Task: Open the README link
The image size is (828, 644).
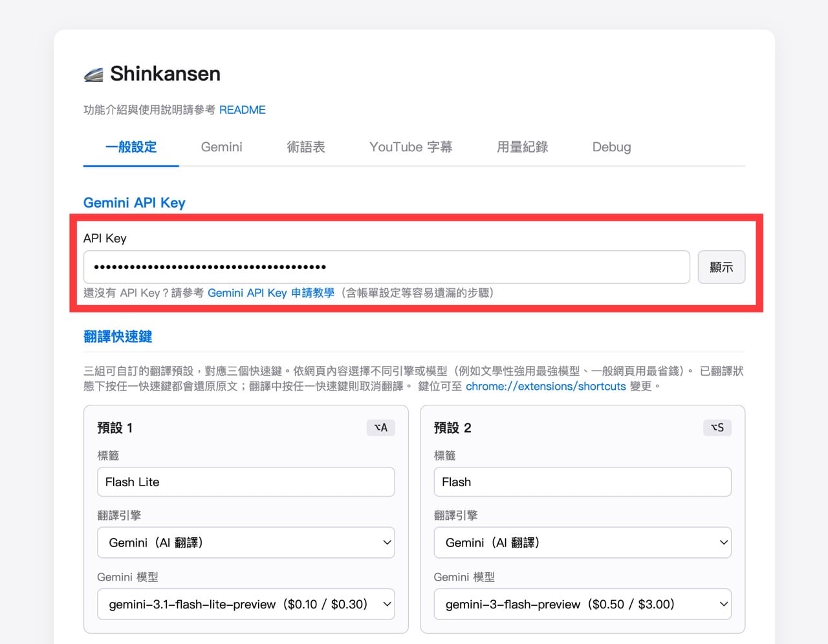Action: pos(242,110)
